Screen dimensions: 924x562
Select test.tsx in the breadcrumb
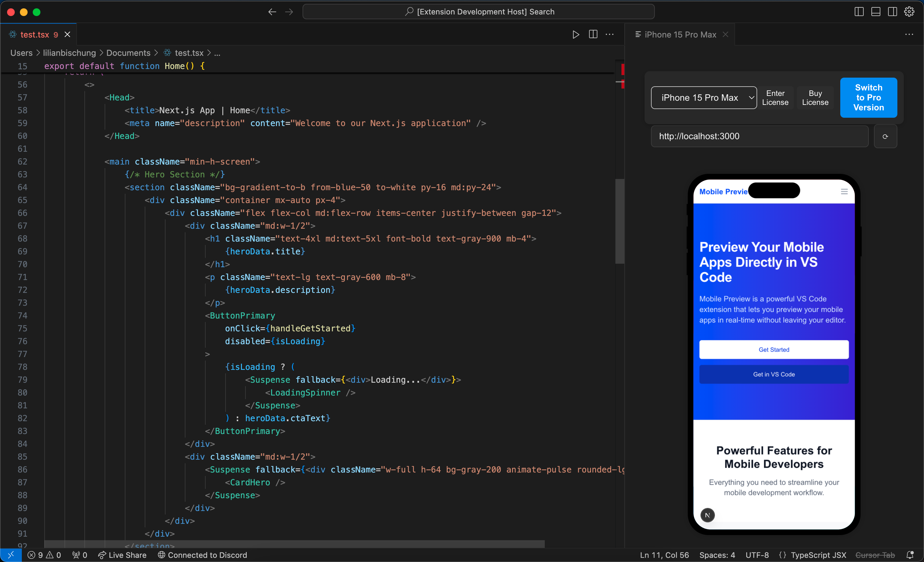pos(189,53)
